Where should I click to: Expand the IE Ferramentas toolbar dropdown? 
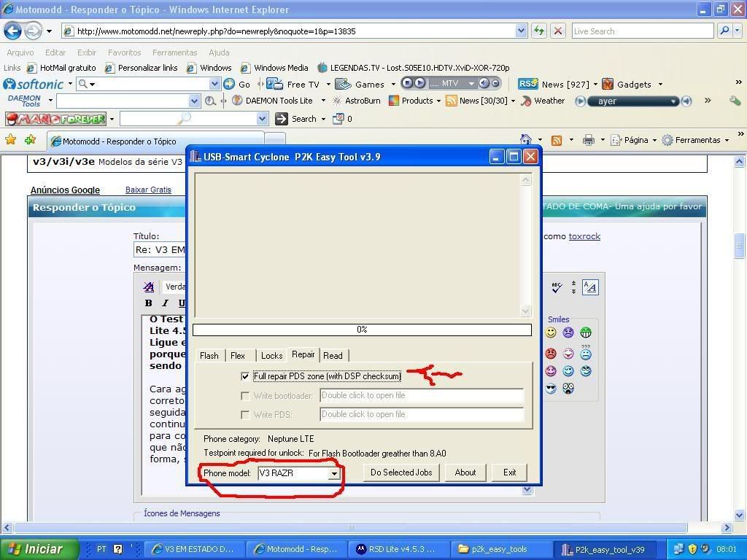coord(727,141)
